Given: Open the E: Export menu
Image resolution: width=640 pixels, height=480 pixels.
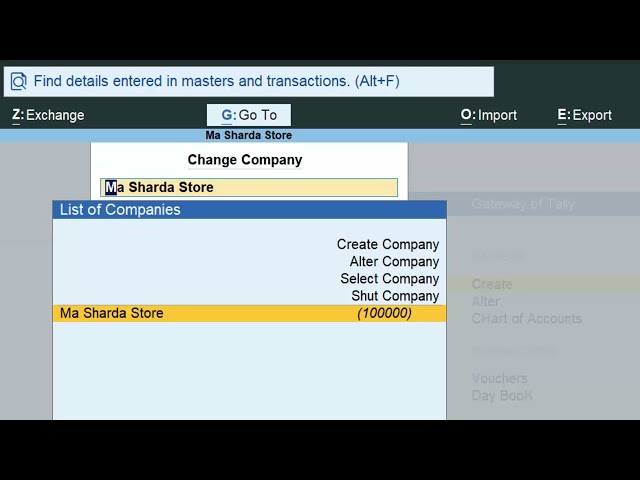Looking at the screenshot, I should pos(584,115).
